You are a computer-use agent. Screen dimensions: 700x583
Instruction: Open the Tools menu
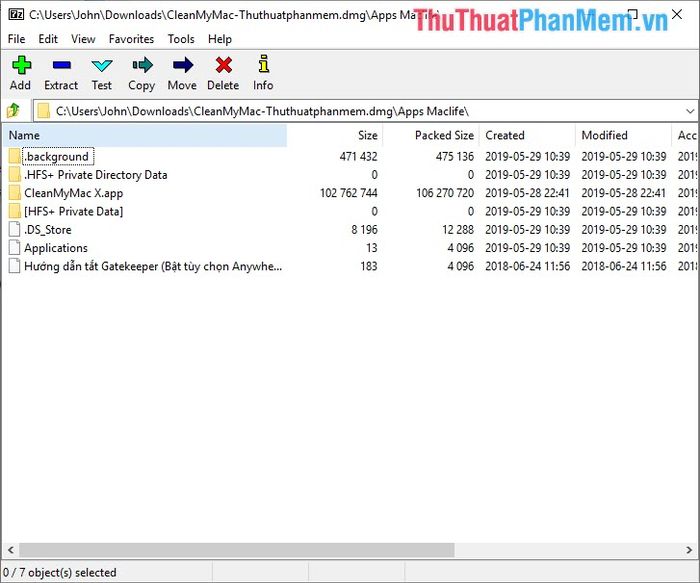pyautogui.click(x=181, y=39)
